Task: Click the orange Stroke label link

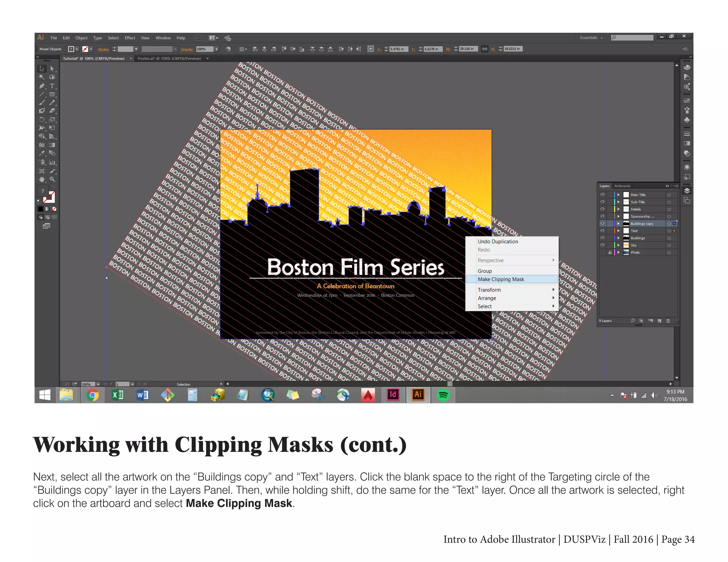Action: (103, 49)
